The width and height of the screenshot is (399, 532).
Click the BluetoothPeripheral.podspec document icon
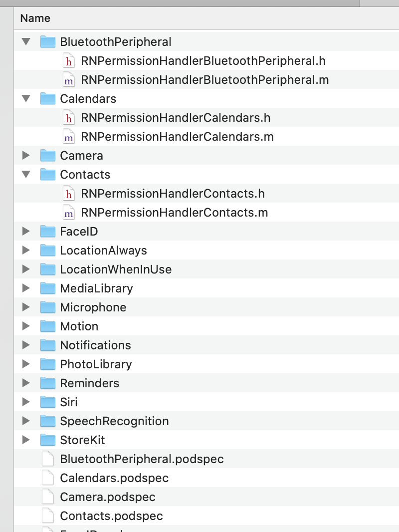[47, 459]
